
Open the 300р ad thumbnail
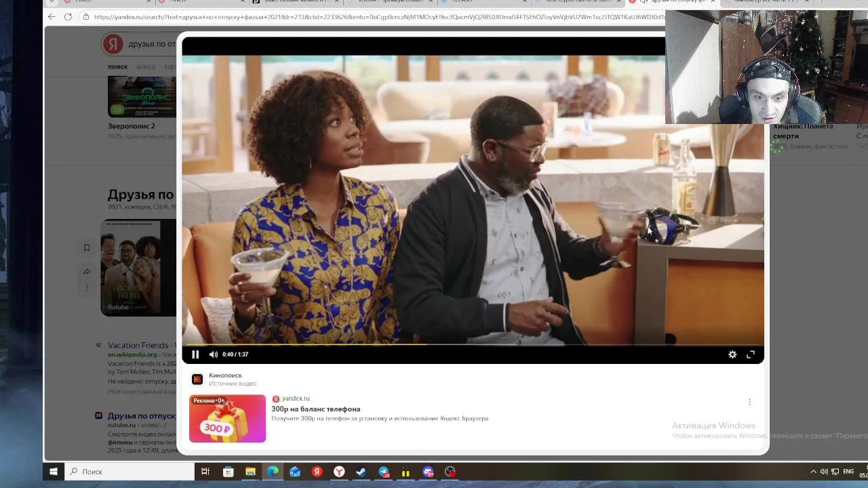227,419
